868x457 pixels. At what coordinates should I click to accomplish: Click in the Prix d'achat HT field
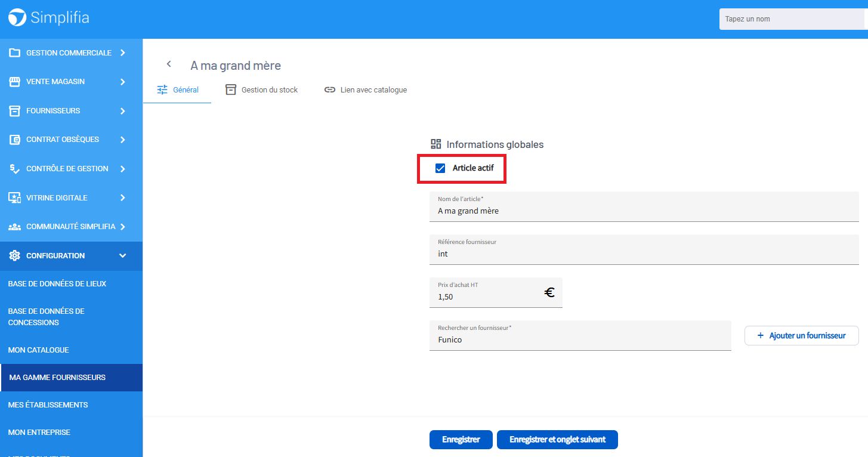pos(496,292)
